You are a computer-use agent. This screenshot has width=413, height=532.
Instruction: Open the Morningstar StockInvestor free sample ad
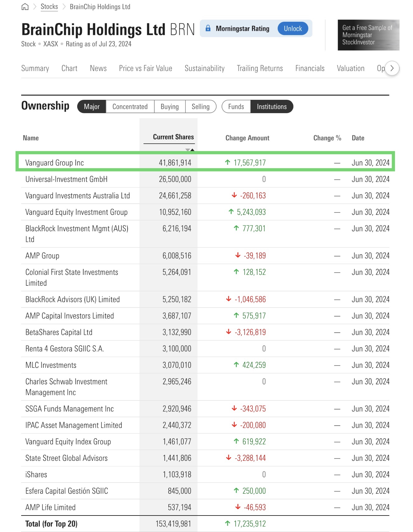368,35
